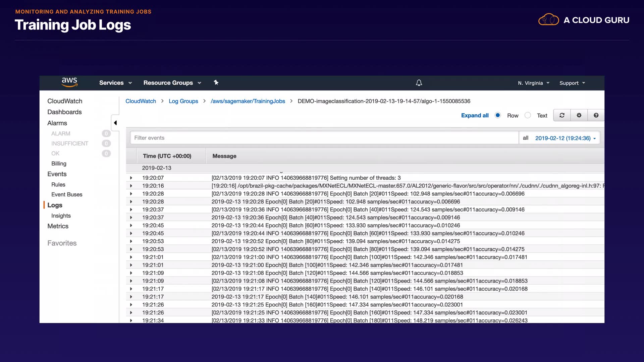The height and width of the screenshot is (362, 644).
Task: Click the Filter events input field
Action: 324,138
